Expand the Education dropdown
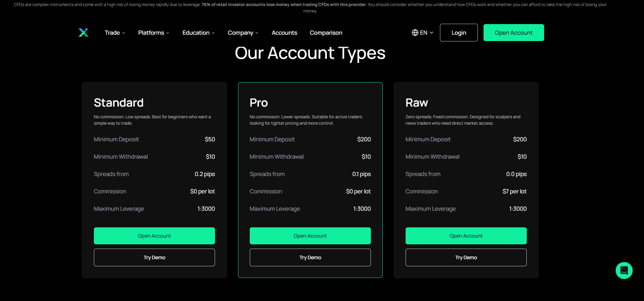Screen dimensions: 644x301 [x=198, y=33]
